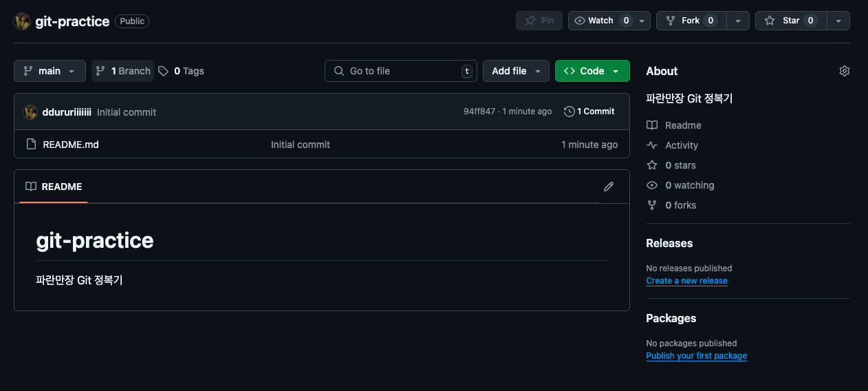View the 1 Branch page
Image resolution: width=868 pixels, height=391 pixels.
coord(122,71)
